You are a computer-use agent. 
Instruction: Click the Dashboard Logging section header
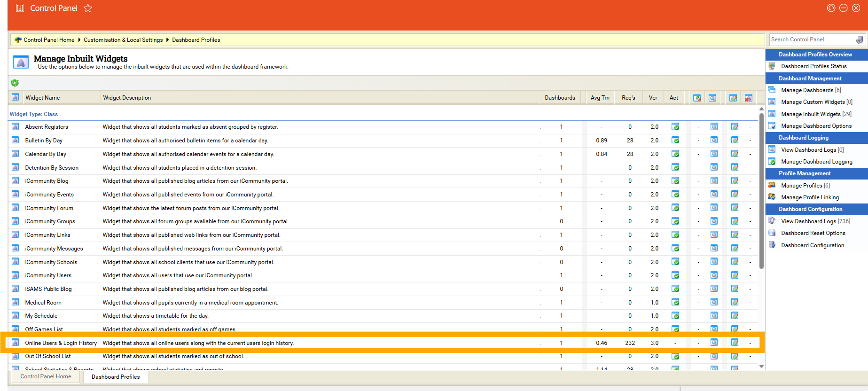click(804, 138)
